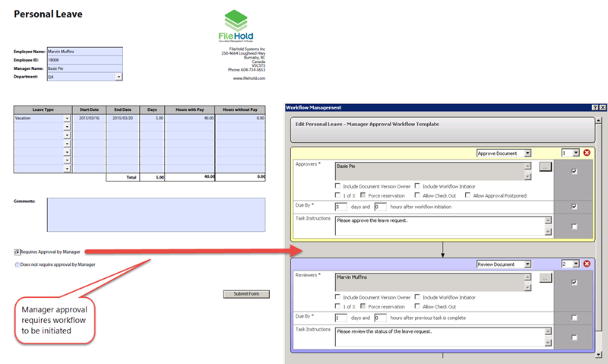The image size is (608, 364).
Task: Open the order number dropdown showing 2
Action: coord(576,264)
